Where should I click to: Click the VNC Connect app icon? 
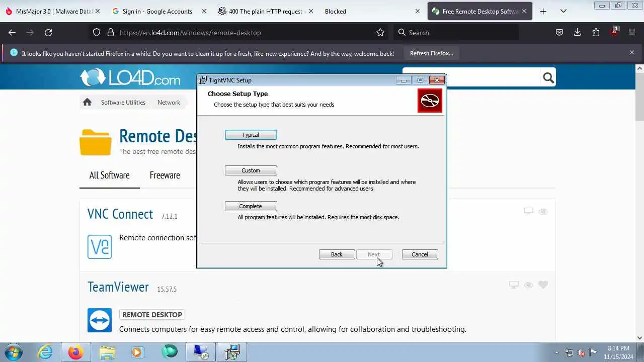point(100,246)
